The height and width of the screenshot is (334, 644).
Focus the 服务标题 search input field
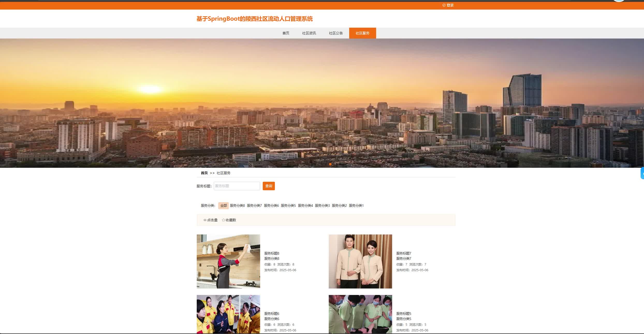[237, 186]
